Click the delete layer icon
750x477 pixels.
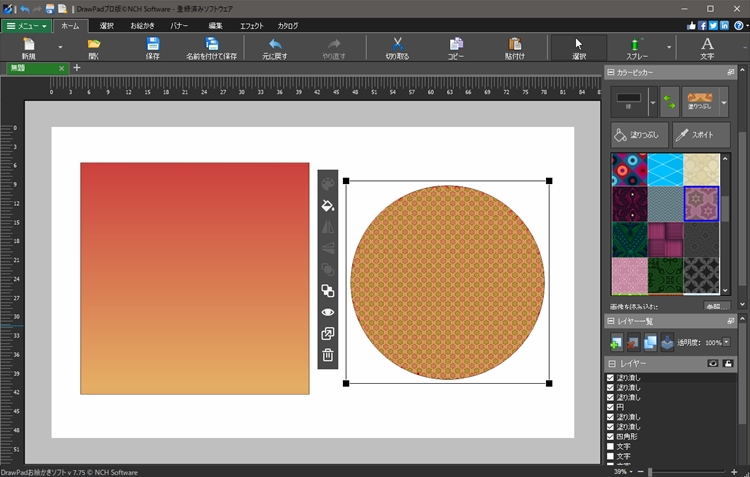tap(633, 342)
